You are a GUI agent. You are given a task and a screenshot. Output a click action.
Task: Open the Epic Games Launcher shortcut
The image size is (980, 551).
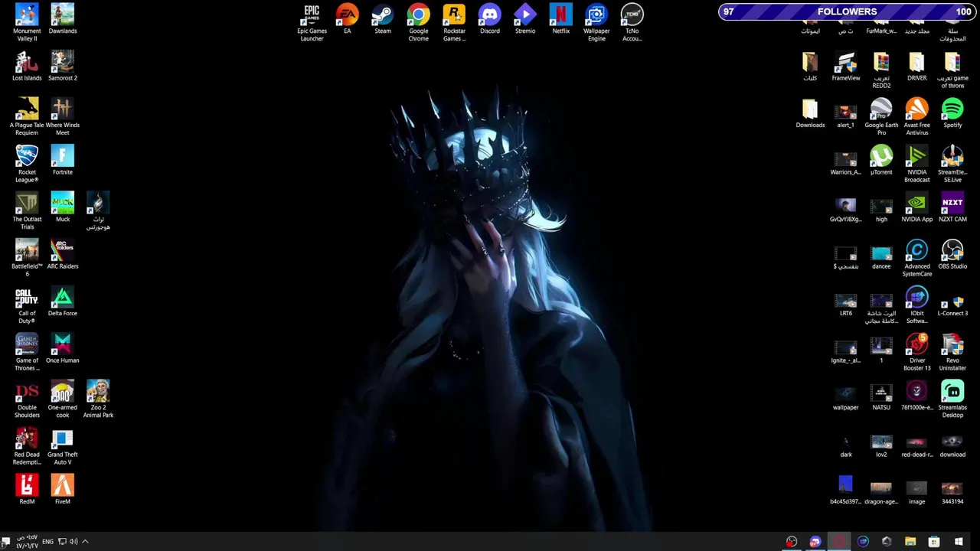coord(312,22)
